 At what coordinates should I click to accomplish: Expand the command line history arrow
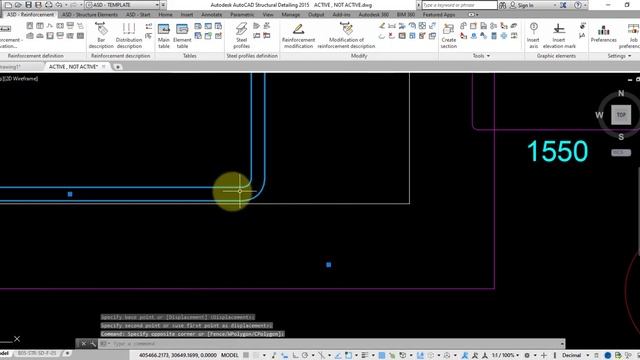(562, 344)
